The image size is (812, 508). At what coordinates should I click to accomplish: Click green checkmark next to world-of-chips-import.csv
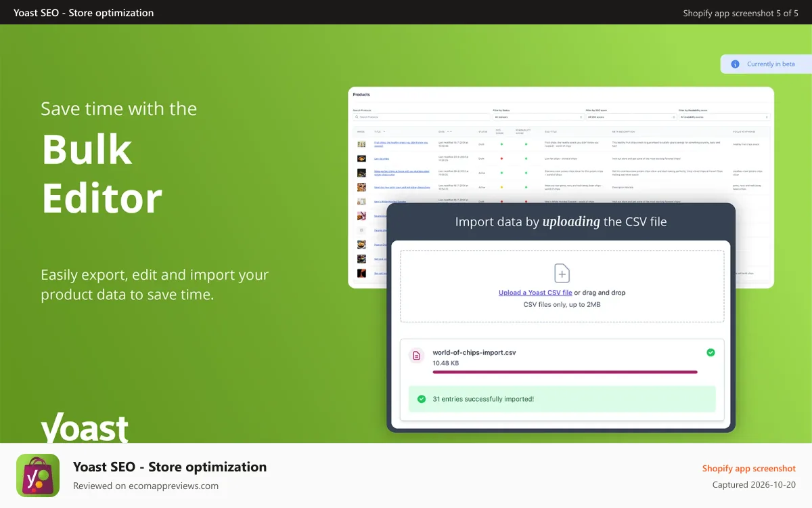point(710,352)
